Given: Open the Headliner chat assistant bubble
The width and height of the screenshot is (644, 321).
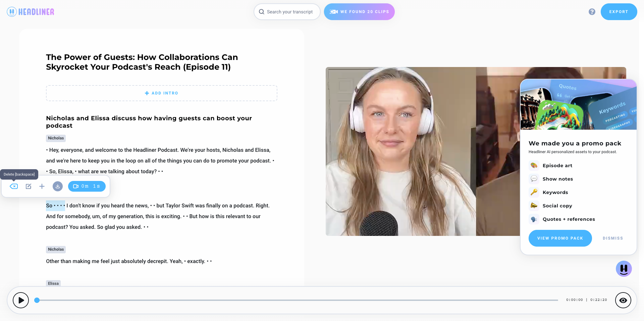Looking at the screenshot, I should tap(624, 269).
